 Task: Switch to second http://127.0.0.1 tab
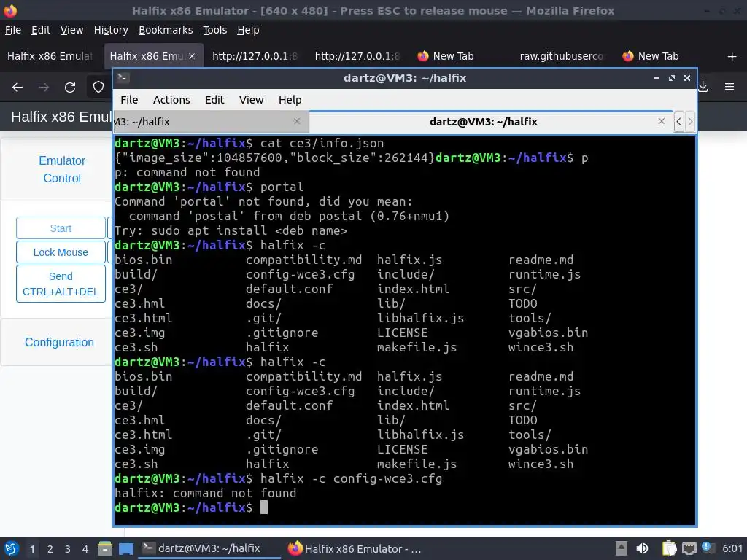(x=357, y=56)
